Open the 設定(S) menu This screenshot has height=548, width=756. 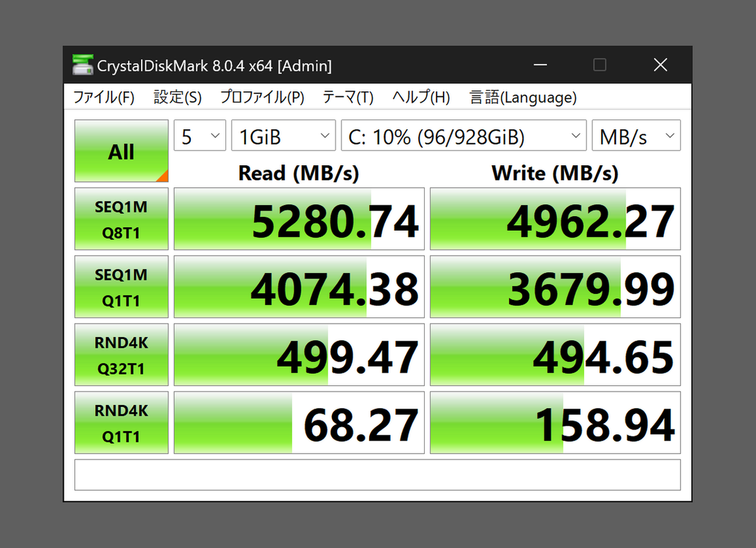click(x=178, y=97)
